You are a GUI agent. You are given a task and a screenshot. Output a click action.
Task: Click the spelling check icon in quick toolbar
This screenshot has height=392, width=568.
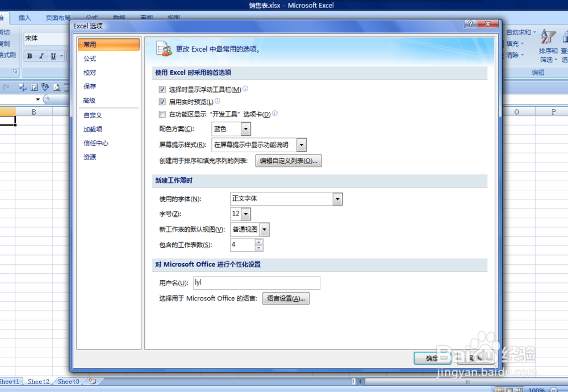click(x=45, y=87)
